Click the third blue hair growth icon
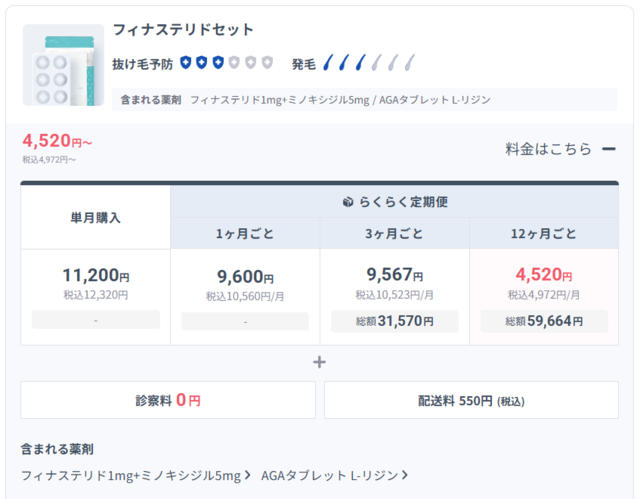This screenshot has height=499, width=640. (x=360, y=63)
